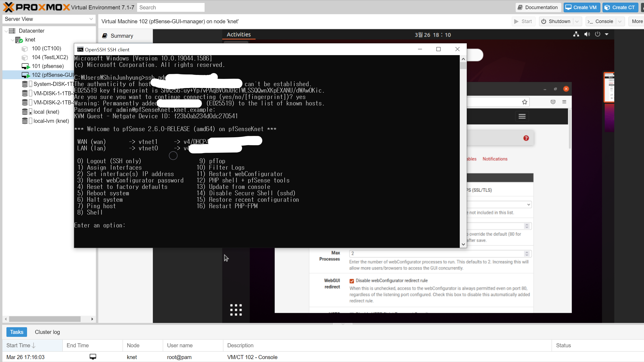This screenshot has height=362, width=644.
Task: Select VM-DISK-1-1TB storage icon
Action: [25, 93]
